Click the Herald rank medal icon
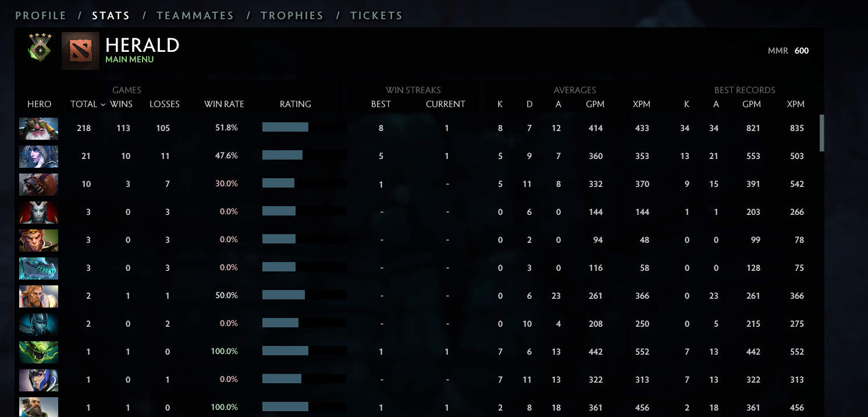This screenshot has width=868, height=417. click(x=40, y=48)
